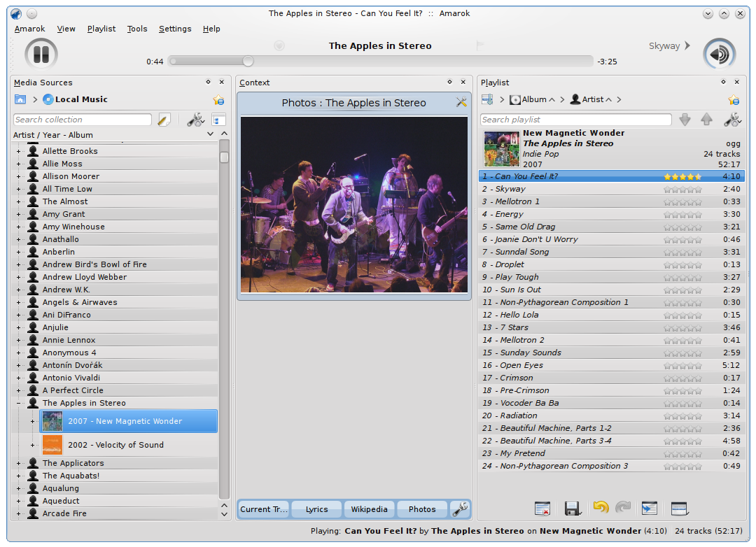Screen dimensions: 756x547
Task: Set star rating for Can You Feel It?
Action: click(x=682, y=177)
